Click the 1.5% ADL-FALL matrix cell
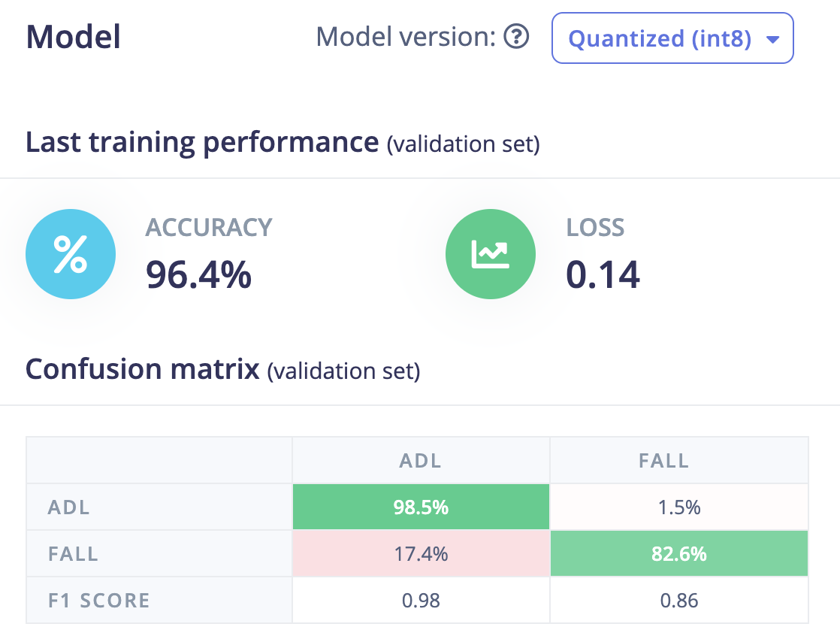The image size is (840, 642). (x=678, y=507)
